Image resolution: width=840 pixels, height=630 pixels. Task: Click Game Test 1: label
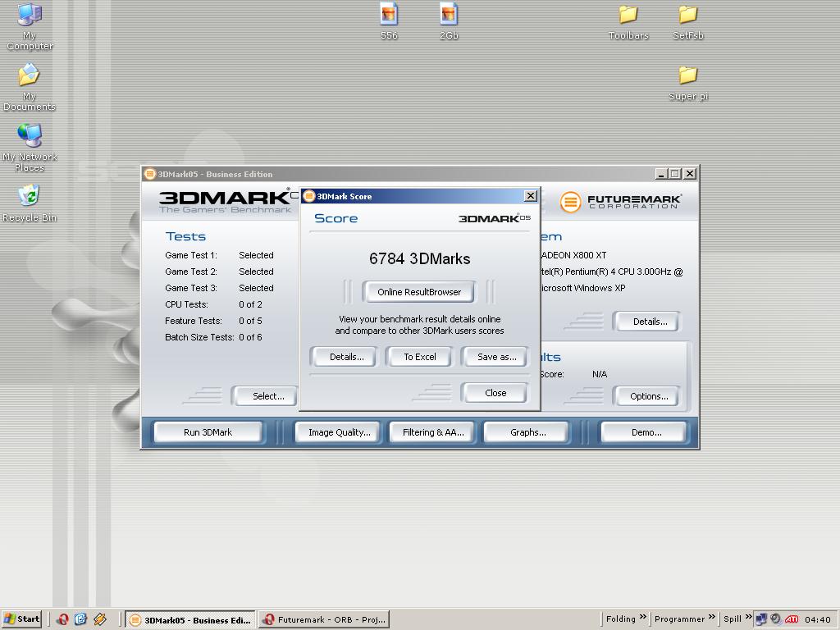coord(190,256)
